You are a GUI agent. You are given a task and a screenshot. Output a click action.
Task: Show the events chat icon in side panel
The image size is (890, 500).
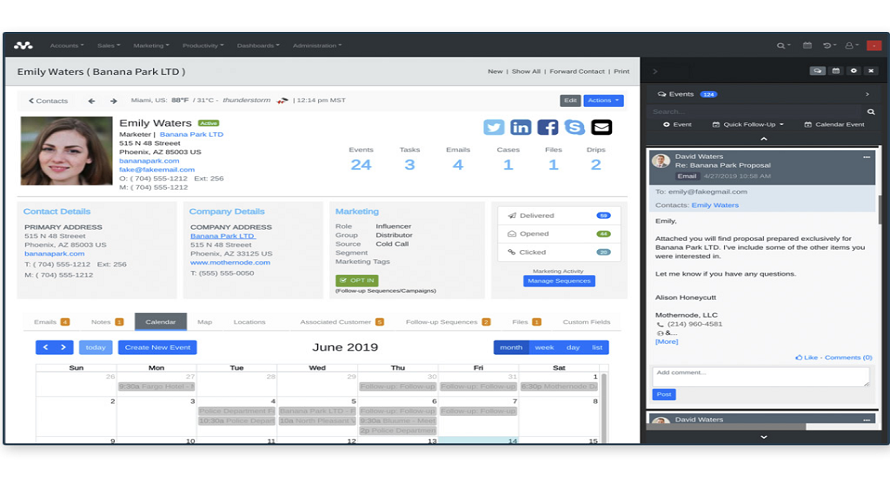tap(817, 71)
